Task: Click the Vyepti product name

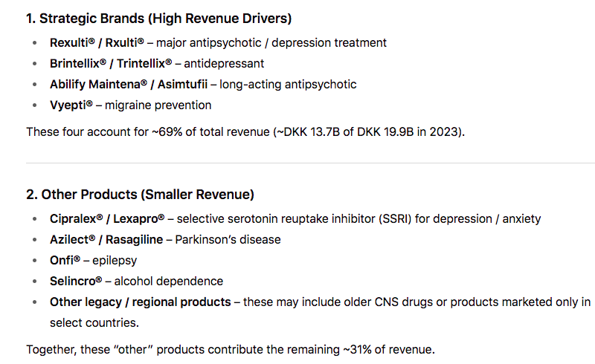Action: point(71,105)
